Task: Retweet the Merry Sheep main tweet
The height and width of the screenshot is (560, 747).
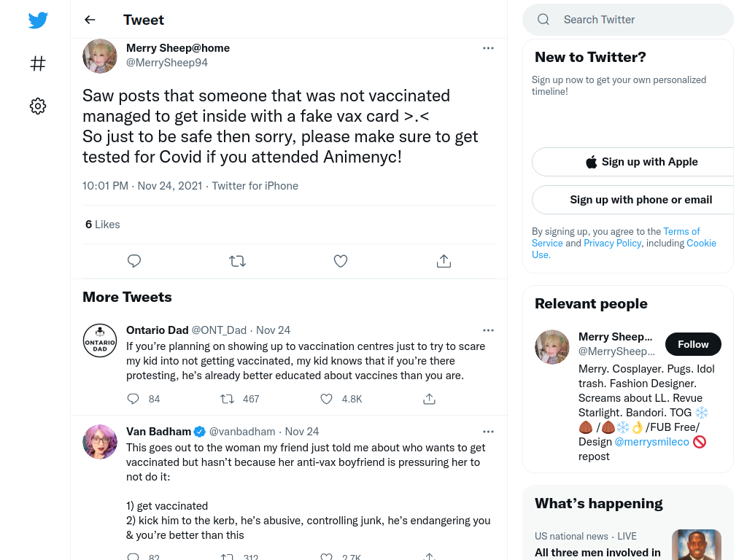Action: tap(237, 261)
